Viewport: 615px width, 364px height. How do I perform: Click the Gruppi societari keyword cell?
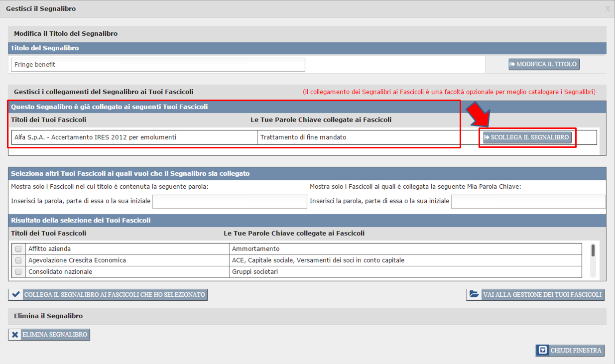pos(405,272)
